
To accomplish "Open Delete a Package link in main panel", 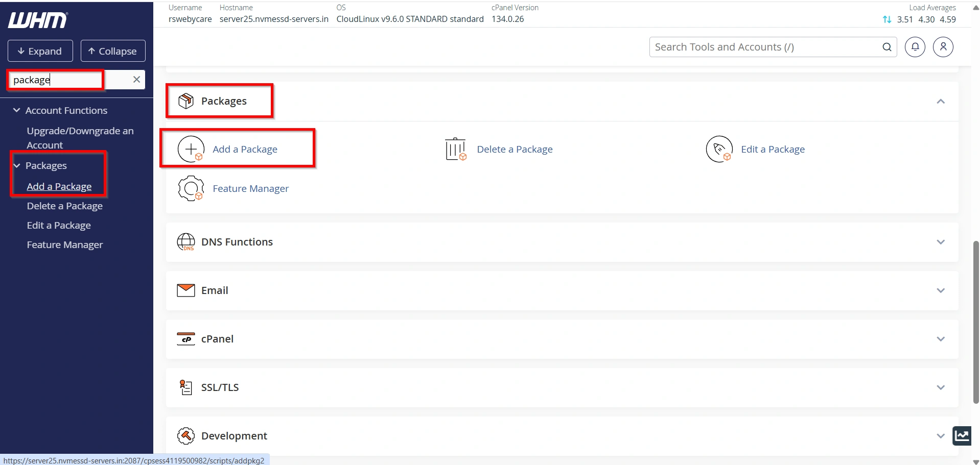I will coord(515,149).
